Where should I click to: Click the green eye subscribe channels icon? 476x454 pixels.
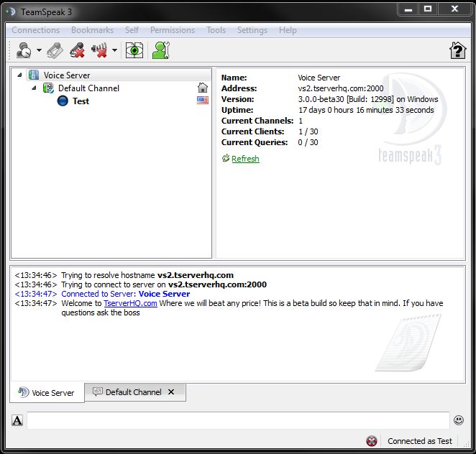pyautogui.click(x=134, y=50)
